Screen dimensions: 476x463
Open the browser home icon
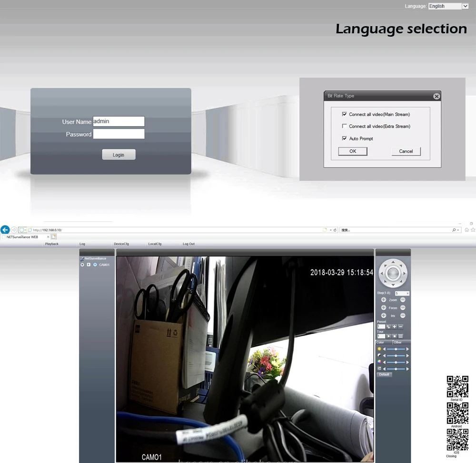466,230
